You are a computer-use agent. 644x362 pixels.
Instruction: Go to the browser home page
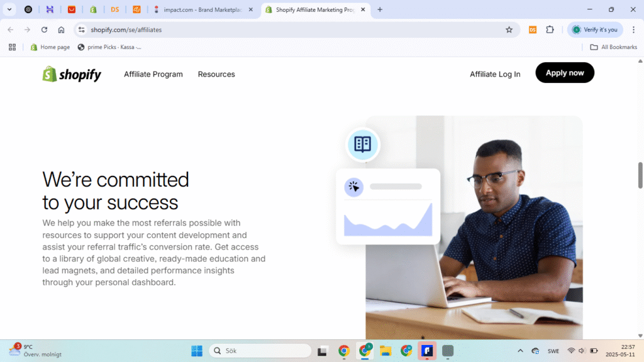[x=61, y=30]
